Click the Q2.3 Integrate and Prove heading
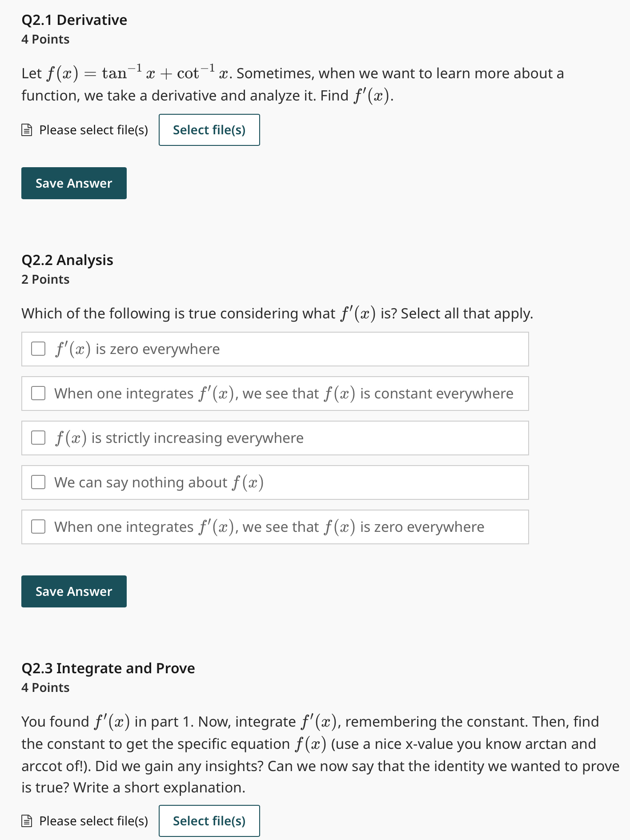This screenshot has height=840, width=630. (x=108, y=668)
